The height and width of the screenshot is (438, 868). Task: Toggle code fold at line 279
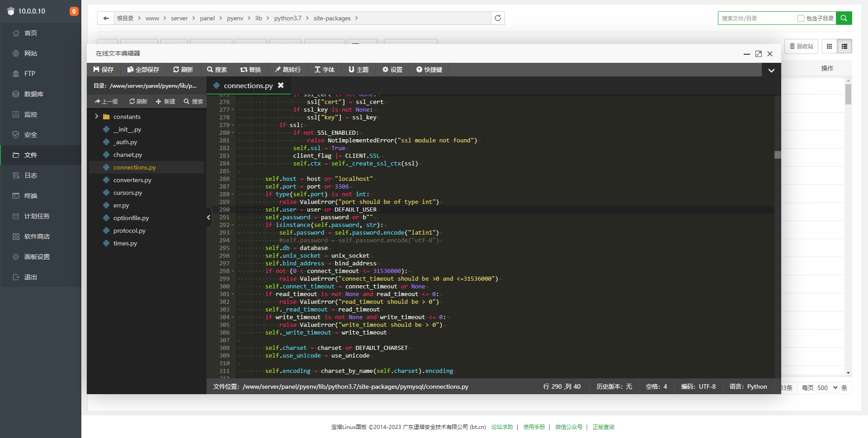coord(233,125)
